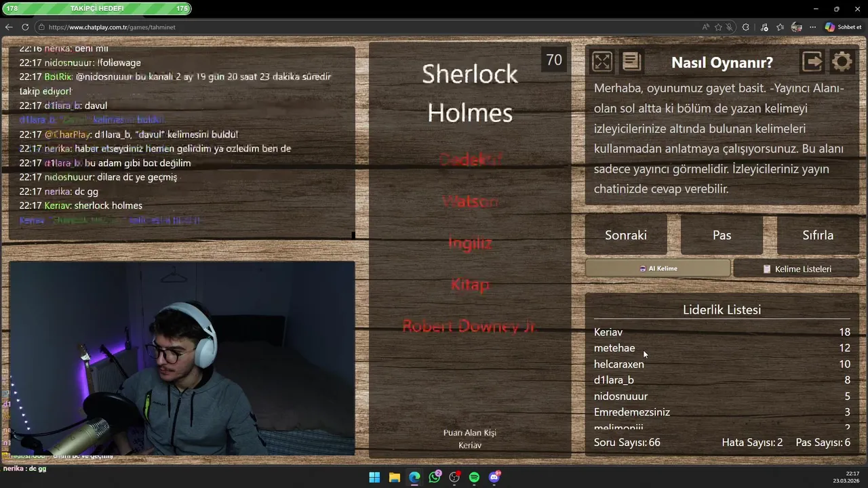Toggle fullscreen with the expand arrows icon
Image resolution: width=868 pixels, height=488 pixels.
[x=601, y=62]
